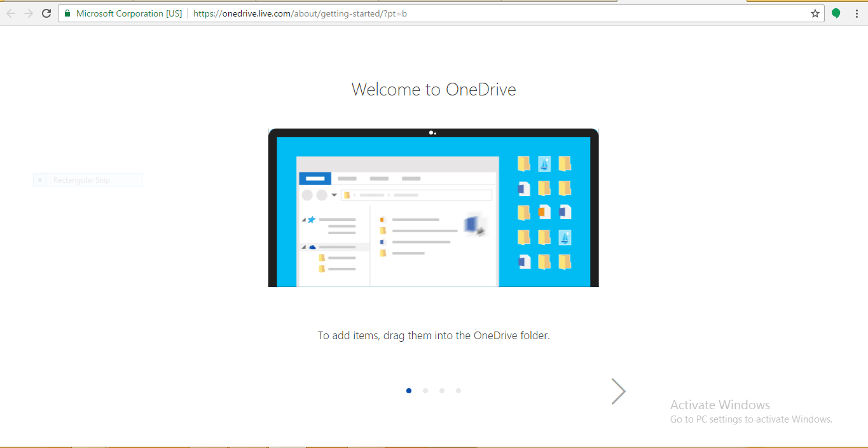Image resolution: width=868 pixels, height=448 pixels.
Task: Switch to the third slide indicator dot
Action: (442, 391)
